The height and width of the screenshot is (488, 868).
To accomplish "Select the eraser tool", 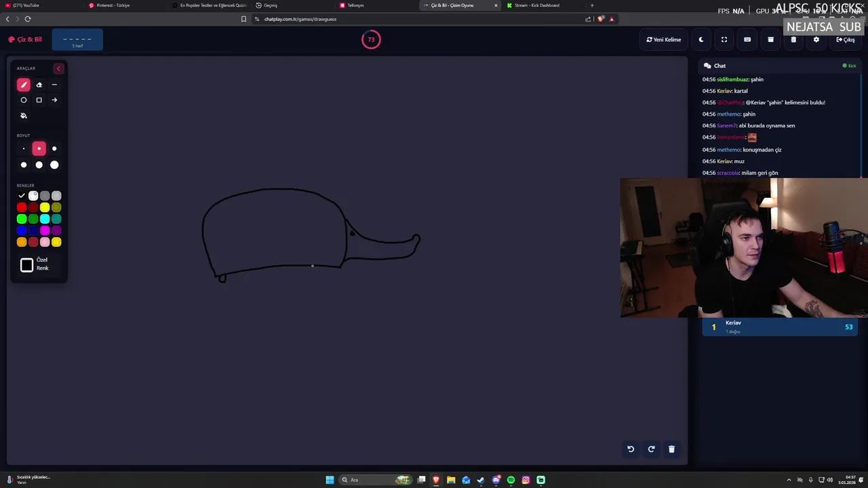I will (39, 85).
